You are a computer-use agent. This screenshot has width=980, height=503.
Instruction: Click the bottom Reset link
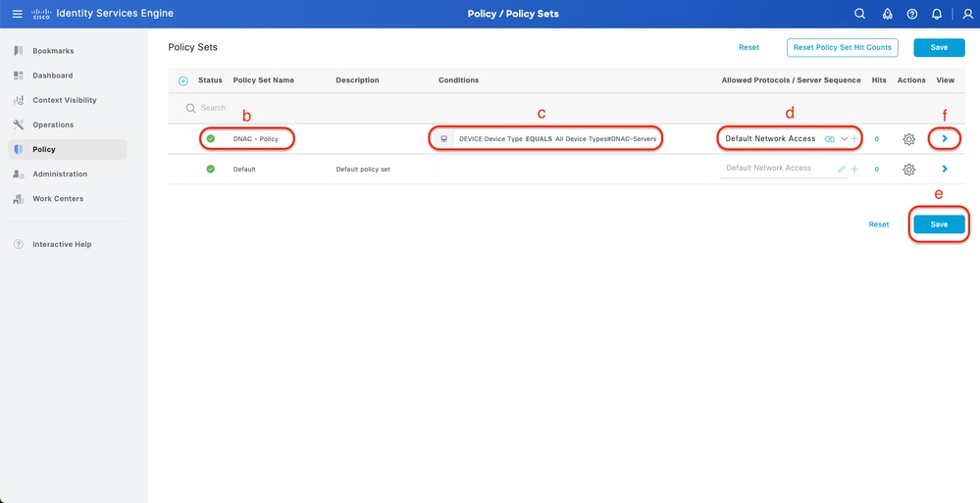[x=879, y=225]
